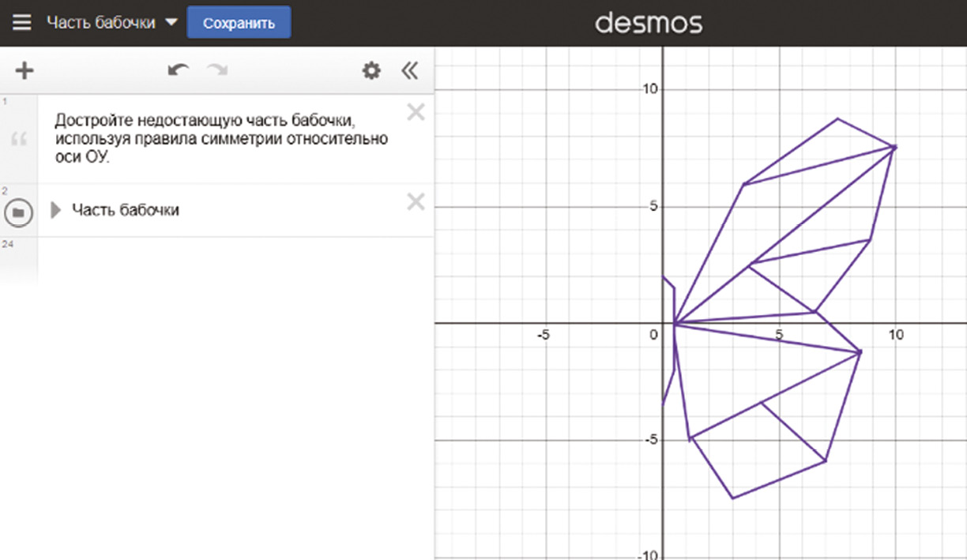Image resolution: width=967 pixels, height=560 pixels.
Task: Click the lower wing point right of x-axis
Action: pos(860,351)
